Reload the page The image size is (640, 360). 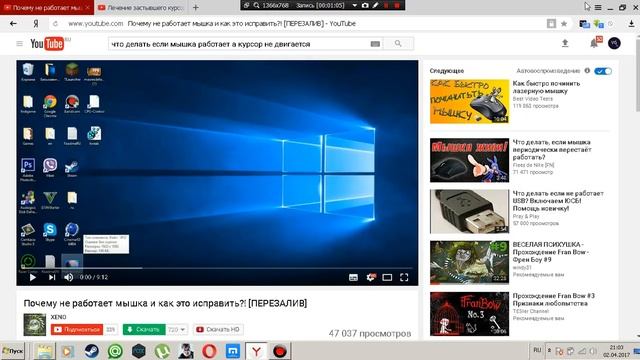(56, 24)
